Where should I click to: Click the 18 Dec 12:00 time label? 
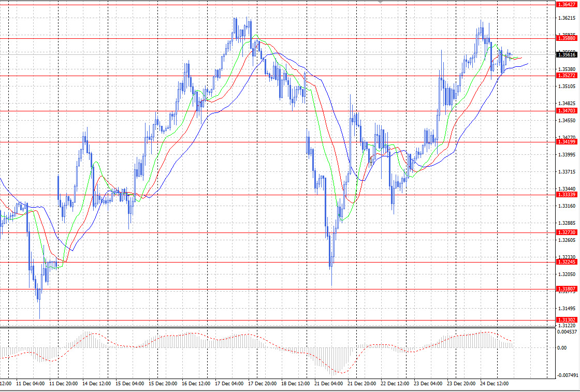pyautogui.click(x=296, y=384)
